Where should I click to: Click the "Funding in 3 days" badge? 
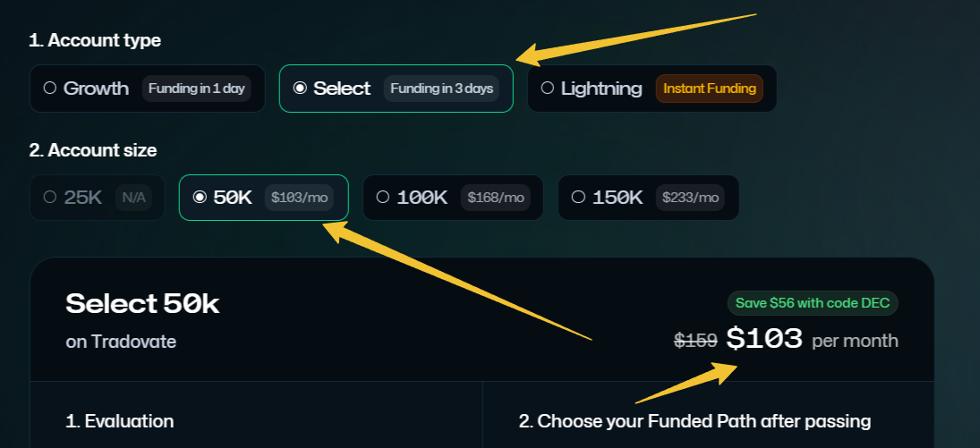pyautogui.click(x=441, y=89)
